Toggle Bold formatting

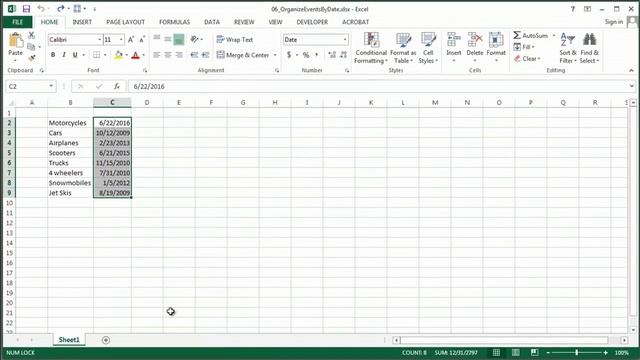[x=53, y=55]
